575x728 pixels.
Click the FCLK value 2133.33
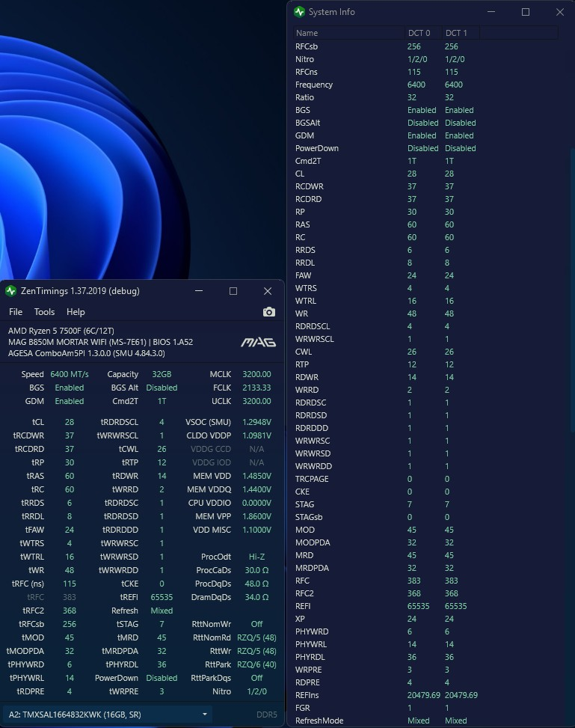[256, 388]
